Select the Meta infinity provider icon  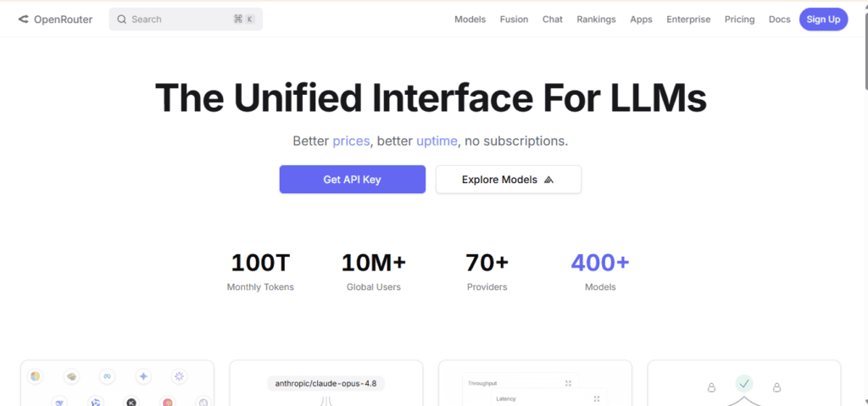point(107,376)
